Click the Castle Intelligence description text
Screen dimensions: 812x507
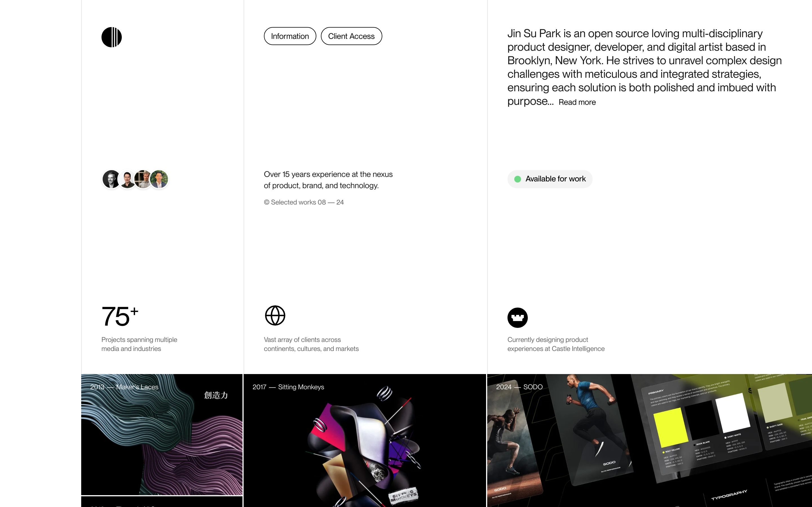pos(556,344)
